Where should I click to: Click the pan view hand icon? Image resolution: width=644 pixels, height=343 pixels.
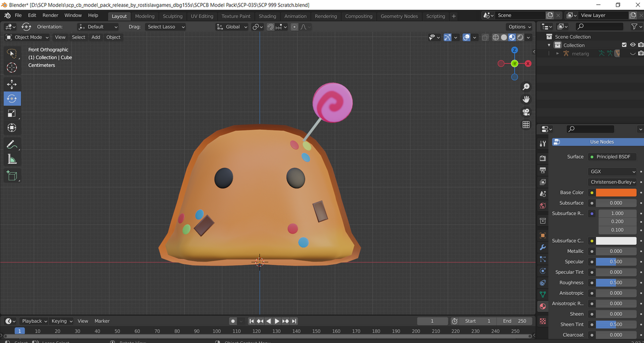tap(526, 99)
